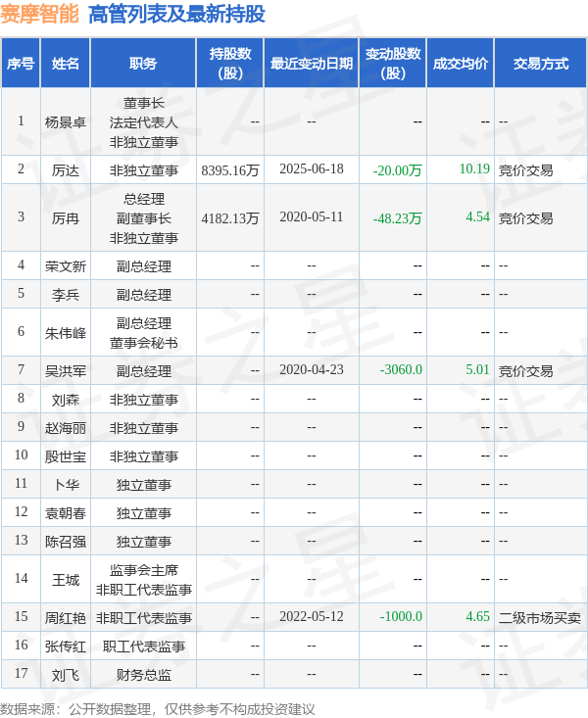Select the name 厉达
Screen dimensions: 588x718
[65, 170]
